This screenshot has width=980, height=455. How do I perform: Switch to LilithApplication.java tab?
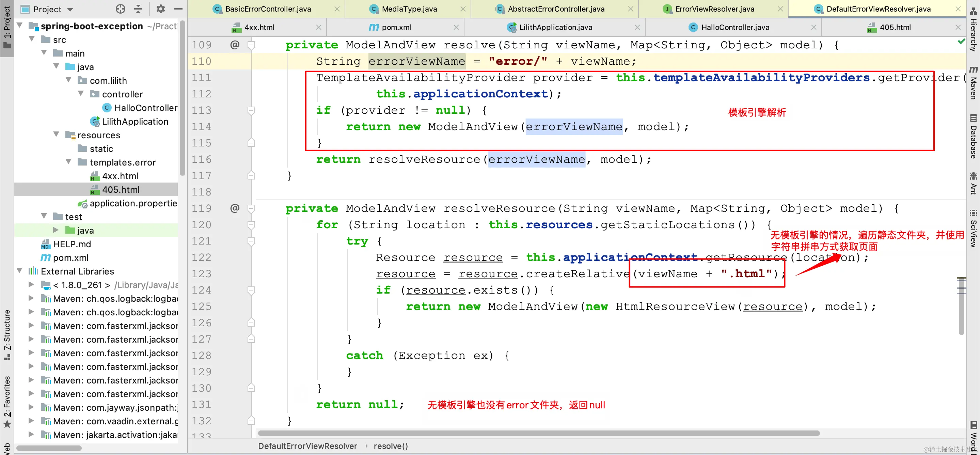tap(555, 27)
